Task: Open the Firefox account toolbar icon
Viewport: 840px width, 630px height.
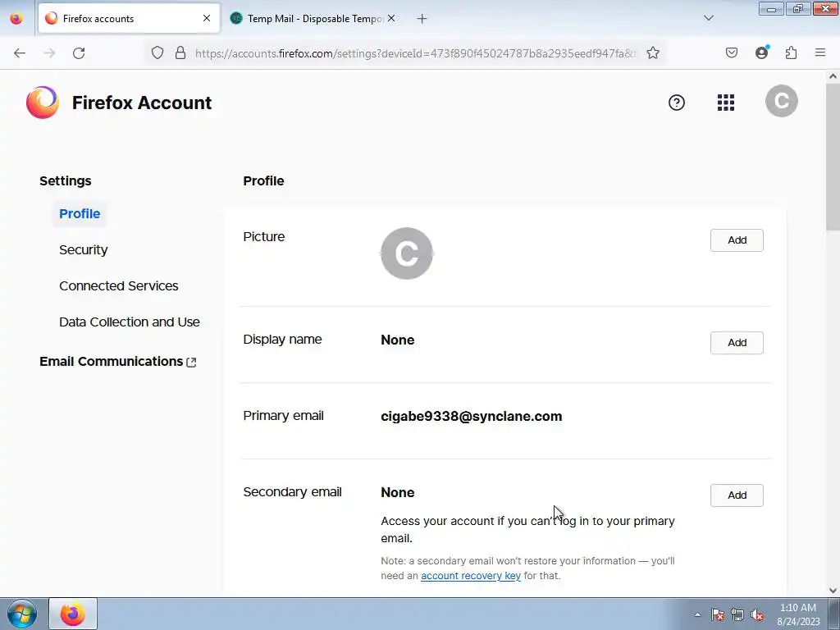Action: 762,52
